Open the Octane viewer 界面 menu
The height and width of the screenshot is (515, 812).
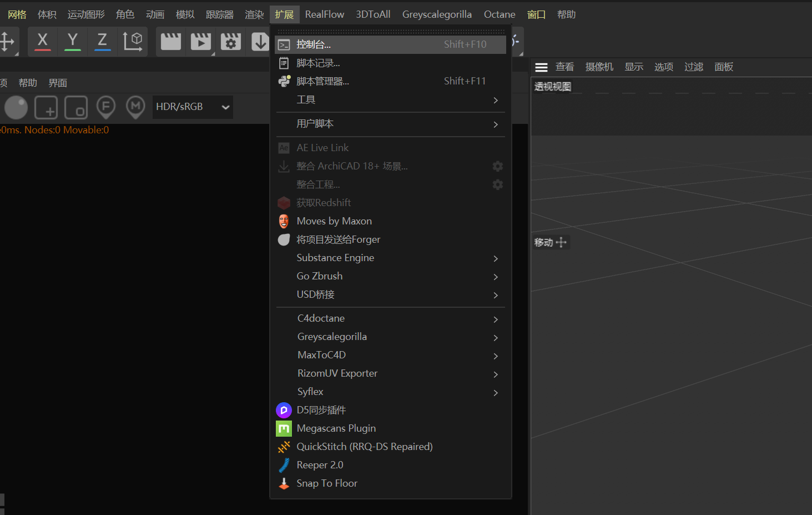pos(58,83)
